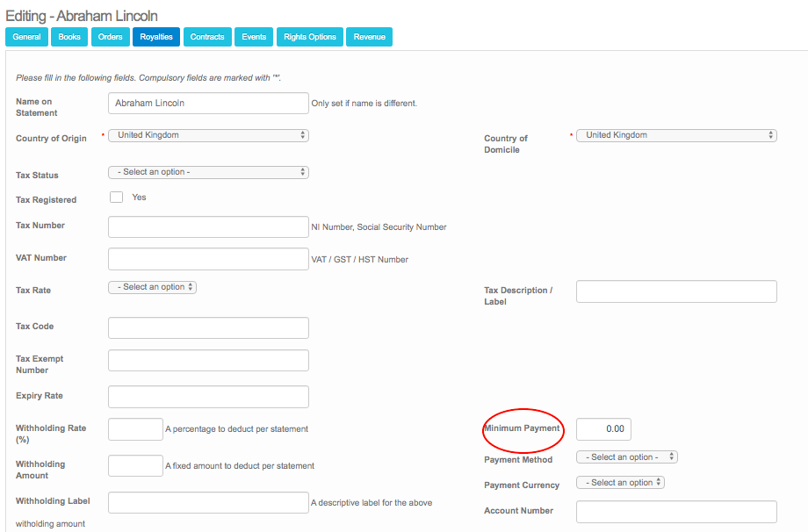This screenshot has width=808, height=532.
Task: Open the General tab
Action: [26, 37]
